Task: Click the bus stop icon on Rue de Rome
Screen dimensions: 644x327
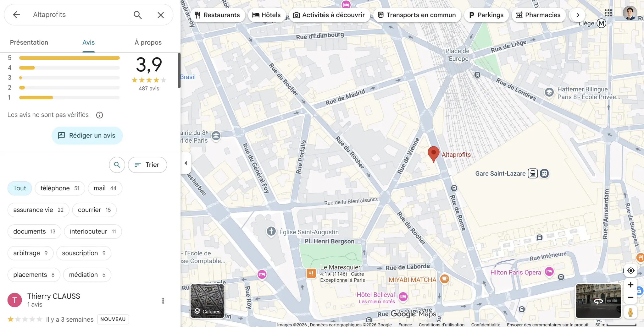Action: 454,188
